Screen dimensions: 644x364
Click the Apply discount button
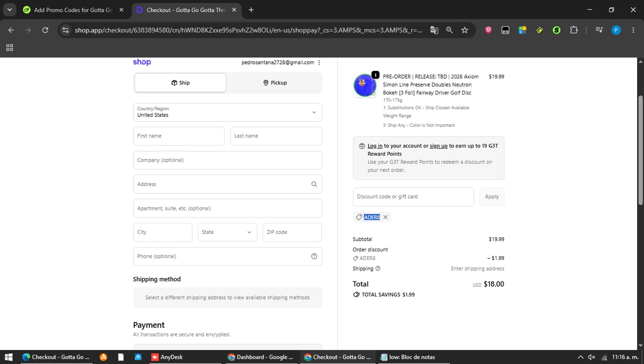pos(492,197)
